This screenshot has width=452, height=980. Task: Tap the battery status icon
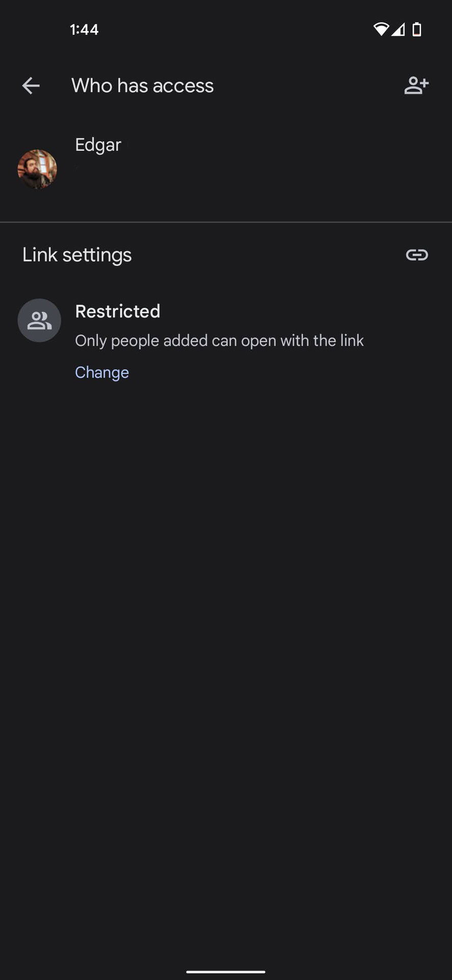click(417, 30)
